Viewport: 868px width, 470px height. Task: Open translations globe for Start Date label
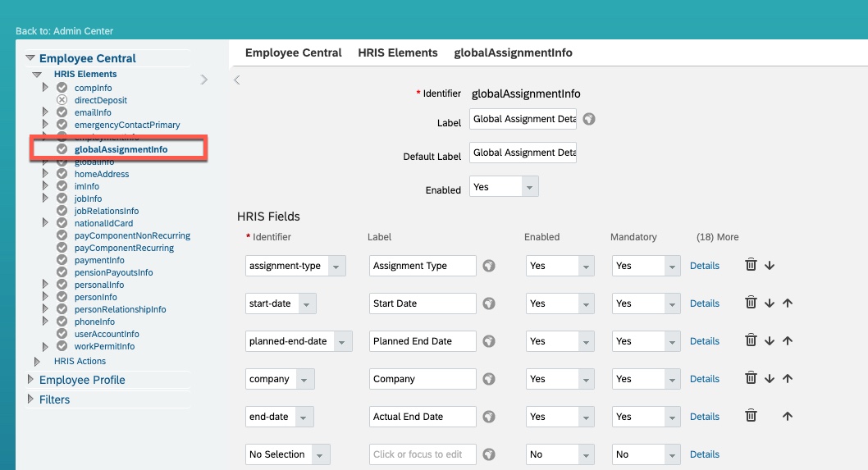[489, 303]
